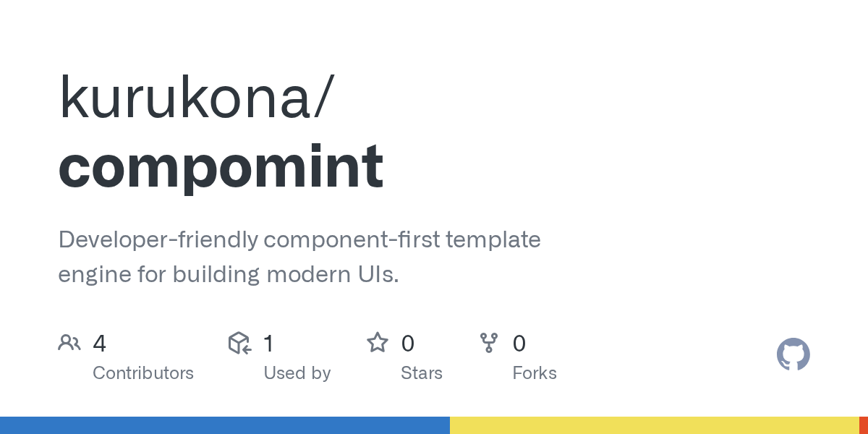Click the Used by count number 1

point(268,344)
